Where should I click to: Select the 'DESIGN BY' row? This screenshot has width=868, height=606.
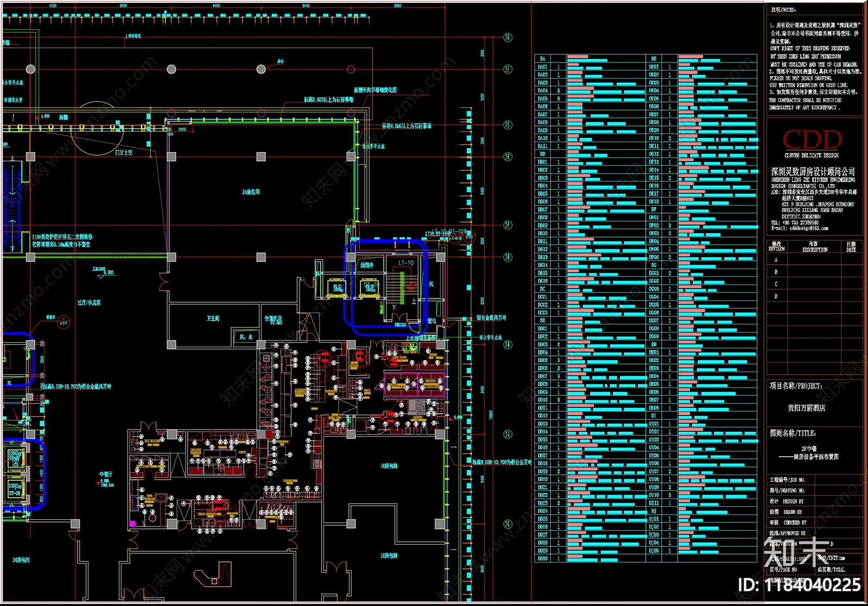tap(815, 501)
